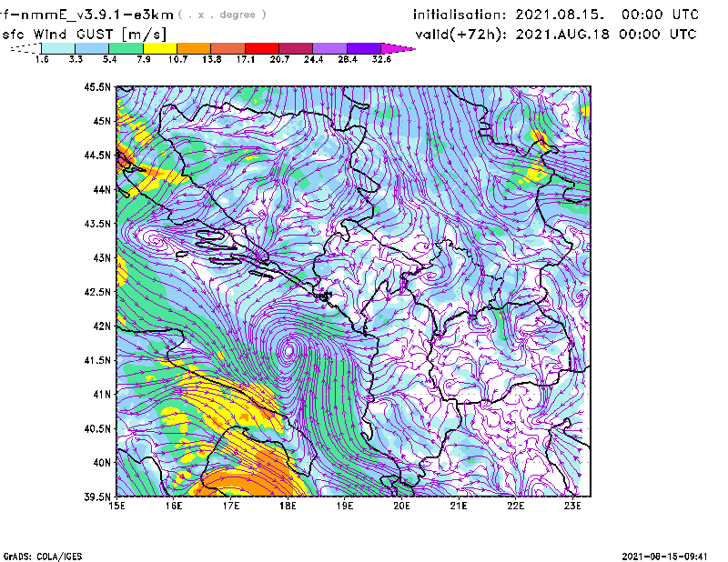Pick the bright red legend swatch
The image size is (728, 562).
pyautogui.click(x=262, y=47)
